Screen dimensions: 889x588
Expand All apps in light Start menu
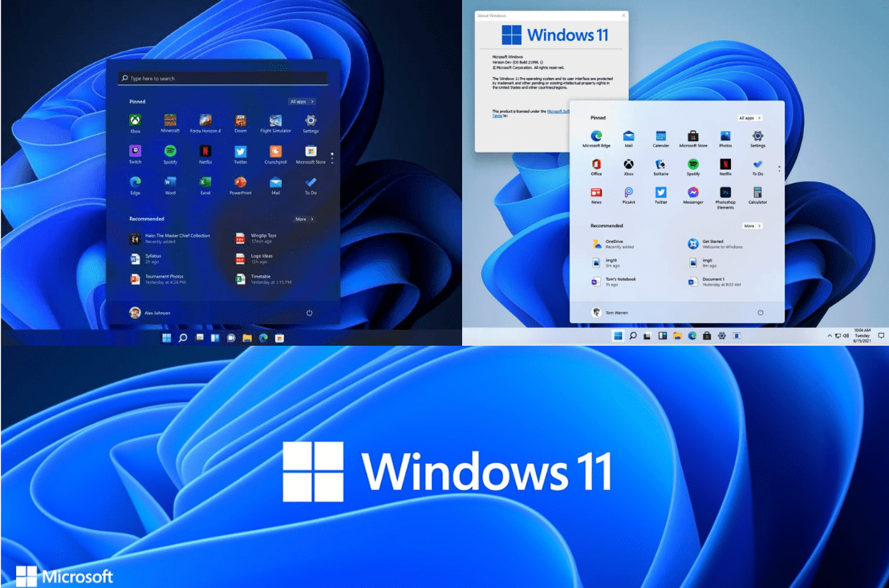pyautogui.click(x=749, y=118)
